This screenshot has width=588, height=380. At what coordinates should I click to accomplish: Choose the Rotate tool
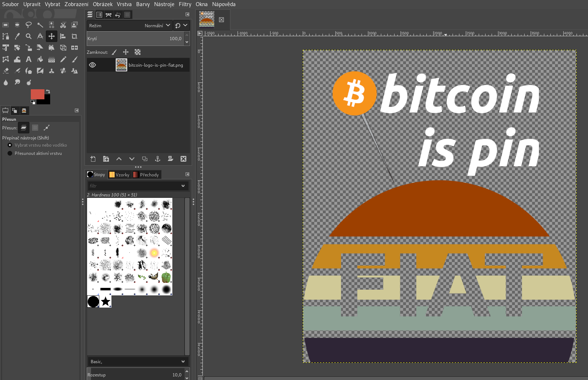17,48
